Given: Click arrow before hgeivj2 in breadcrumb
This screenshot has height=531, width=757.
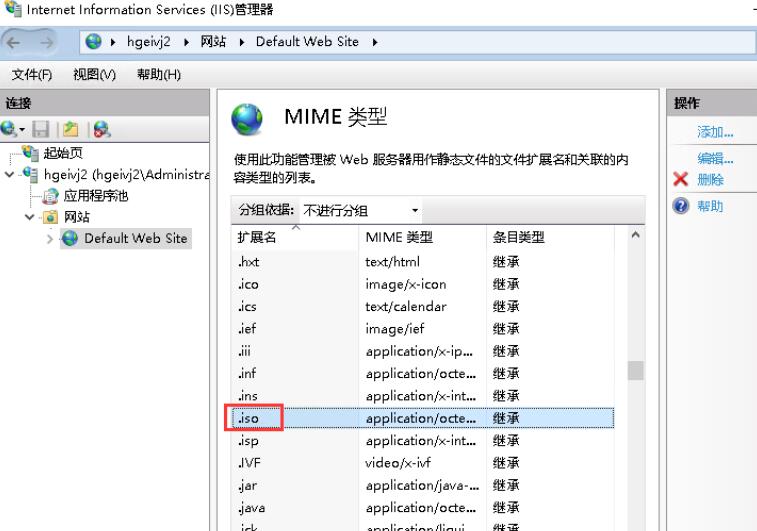Looking at the screenshot, I should [112, 42].
